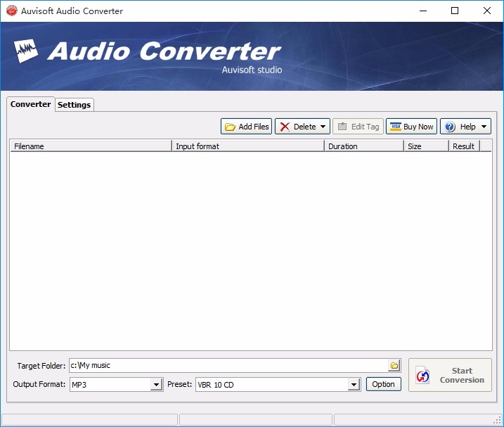Click the Edit Tag button
The height and width of the screenshot is (427, 504).
click(358, 127)
